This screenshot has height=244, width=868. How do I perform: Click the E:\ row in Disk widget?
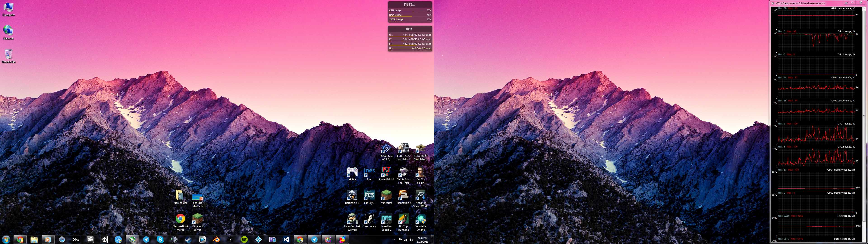click(410, 39)
